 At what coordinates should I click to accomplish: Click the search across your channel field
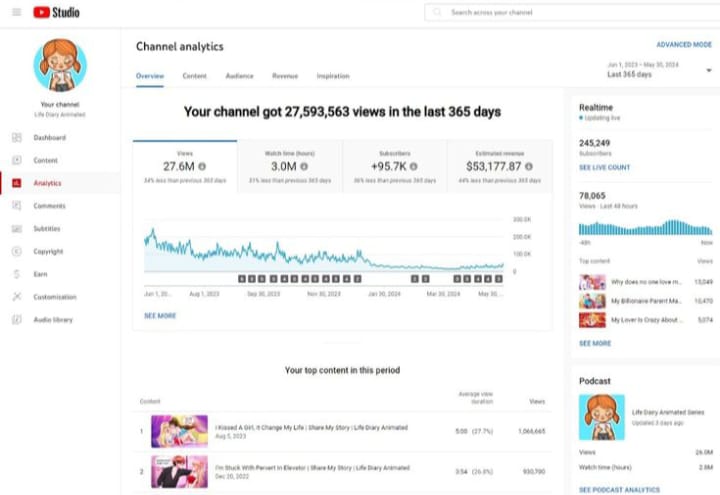tap(570, 12)
